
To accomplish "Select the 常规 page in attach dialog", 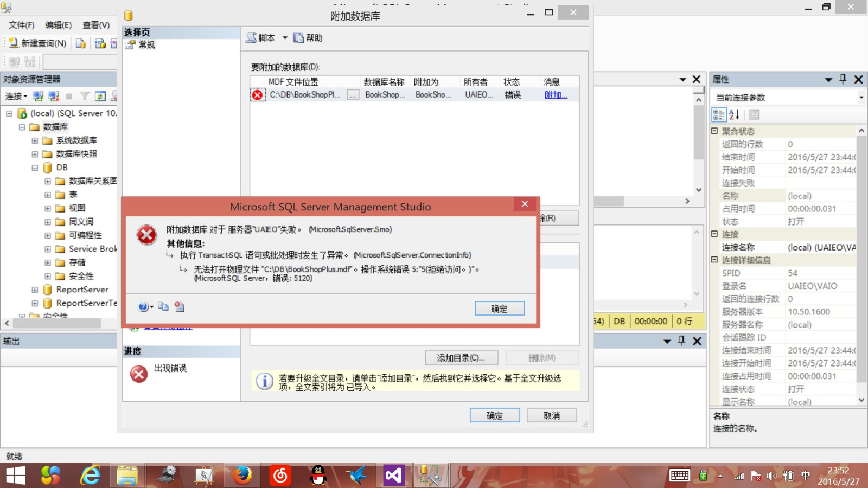I will point(146,44).
